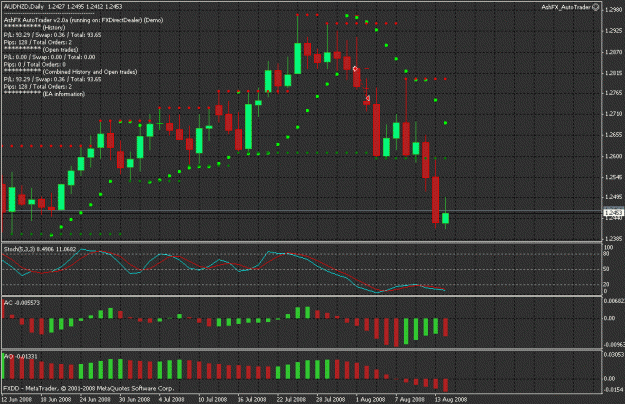Click the AshFX_AutoTrader expert label
Screen dimensions: 625x404
(x=566, y=7)
